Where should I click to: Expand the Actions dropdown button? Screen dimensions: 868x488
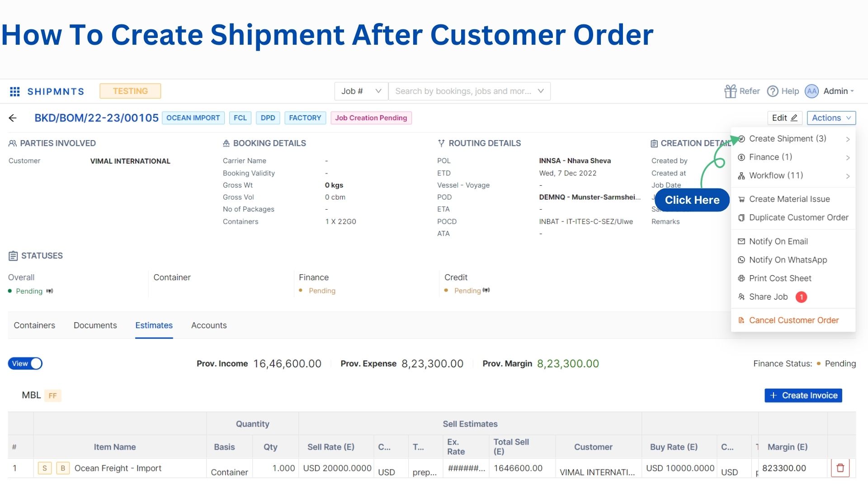coord(831,118)
